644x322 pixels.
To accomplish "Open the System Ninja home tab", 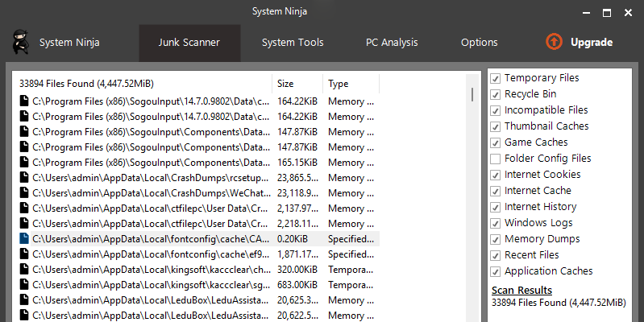I will [x=69, y=42].
